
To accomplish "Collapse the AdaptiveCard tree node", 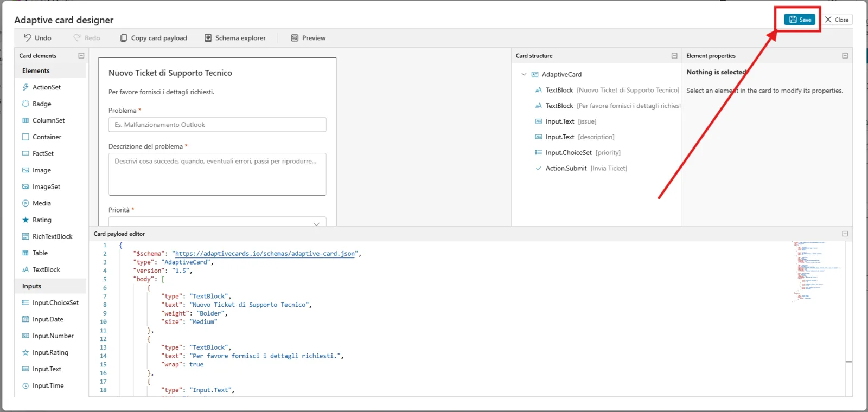I will [x=524, y=74].
